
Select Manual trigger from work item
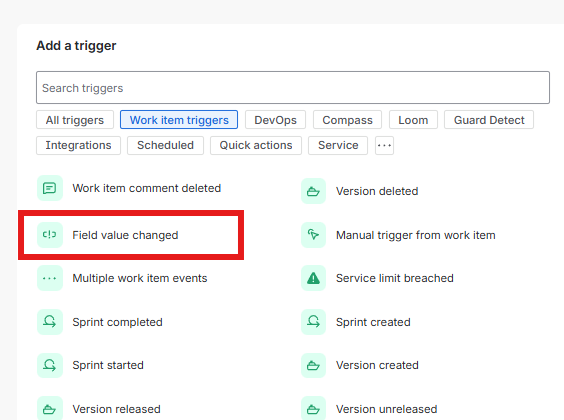[399, 235]
